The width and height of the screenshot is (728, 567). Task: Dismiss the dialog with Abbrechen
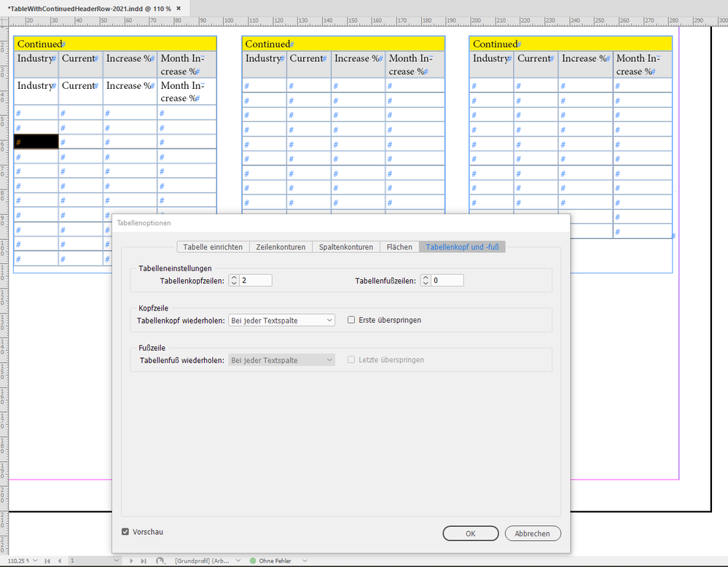pos(534,533)
